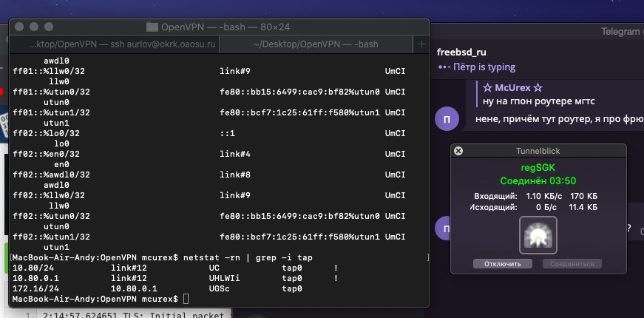Click the Входящий traffic label in Tunnelblick
644x318 pixels.
coord(495,196)
